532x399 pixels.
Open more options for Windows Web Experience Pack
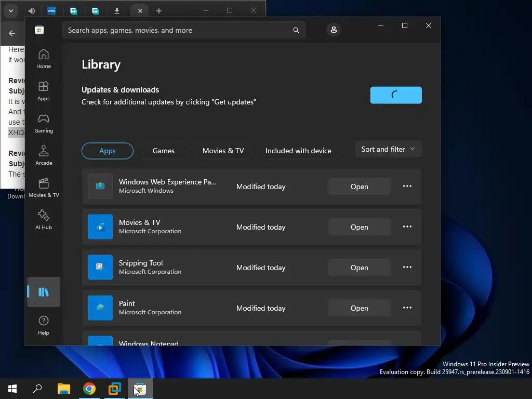[x=407, y=187]
